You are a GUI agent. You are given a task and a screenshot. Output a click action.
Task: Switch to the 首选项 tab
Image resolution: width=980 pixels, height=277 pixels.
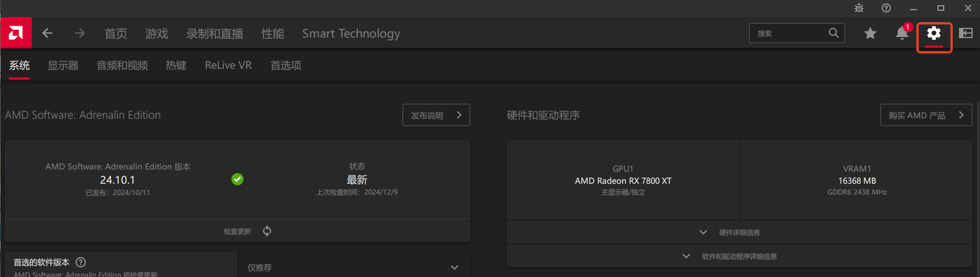pos(286,65)
